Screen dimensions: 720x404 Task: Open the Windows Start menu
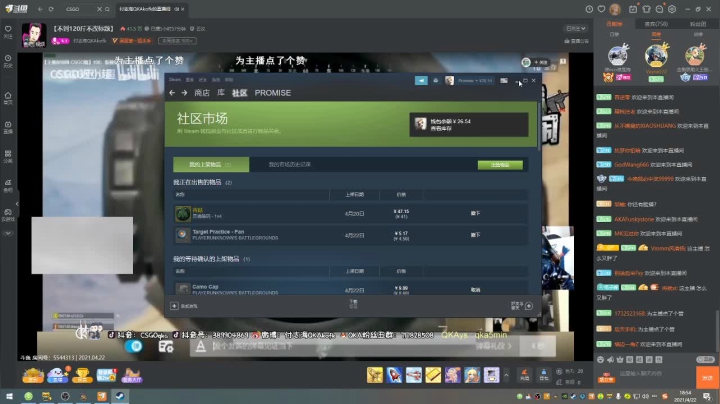[9, 396]
